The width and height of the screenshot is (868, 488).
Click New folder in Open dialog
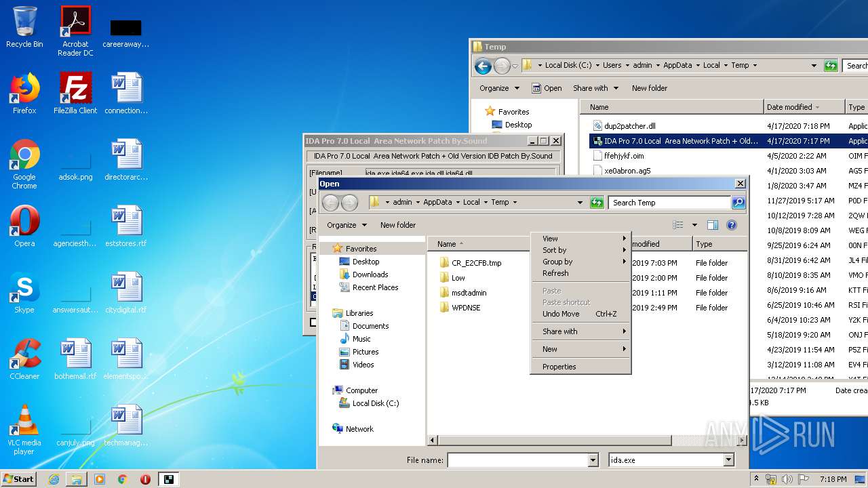click(398, 225)
